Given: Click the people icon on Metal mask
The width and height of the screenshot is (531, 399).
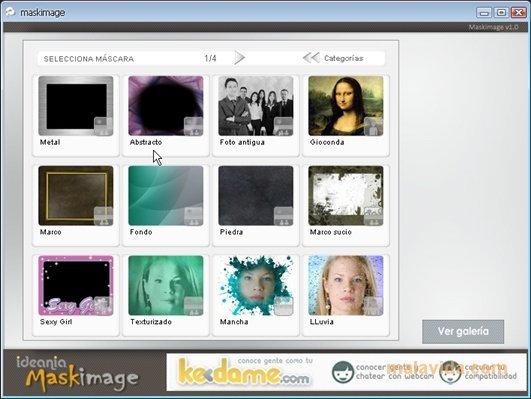Looking at the screenshot, I should 103,126.
